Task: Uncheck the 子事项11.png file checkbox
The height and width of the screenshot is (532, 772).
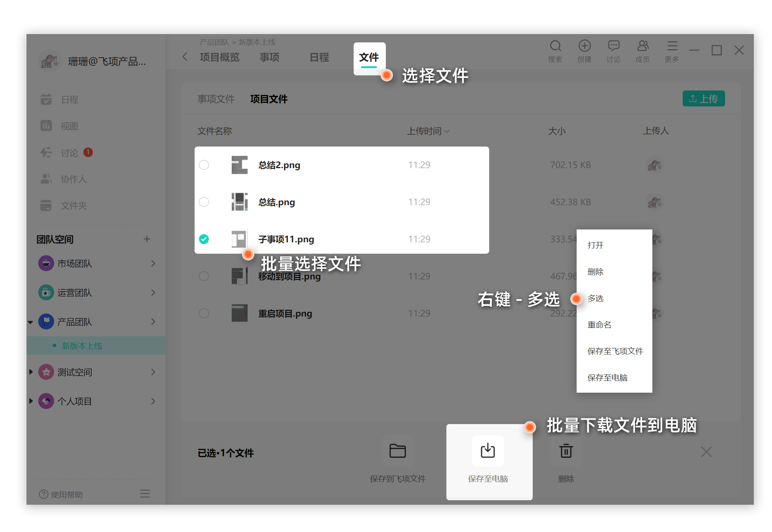Action: (204, 239)
